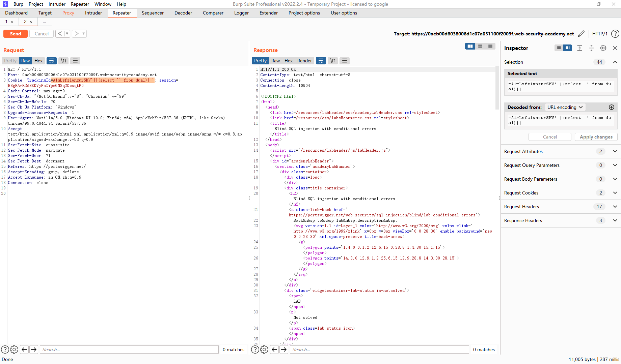Toggle non-printable \n characters in Request panel
This screenshot has height=364, width=621.
click(x=63, y=61)
